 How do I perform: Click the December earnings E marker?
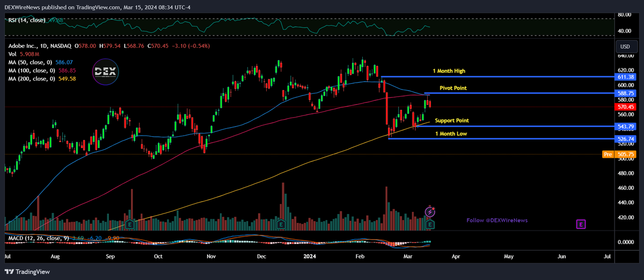280,224
